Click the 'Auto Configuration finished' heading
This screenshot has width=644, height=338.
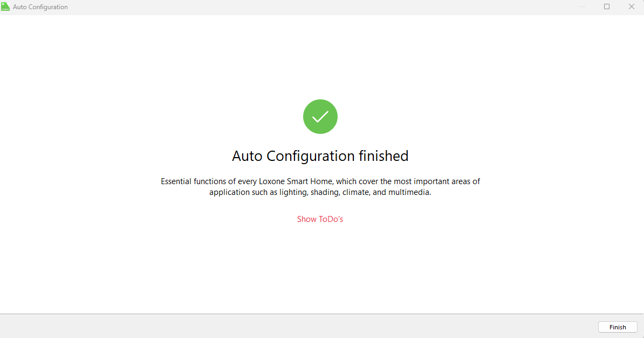coord(320,156)
